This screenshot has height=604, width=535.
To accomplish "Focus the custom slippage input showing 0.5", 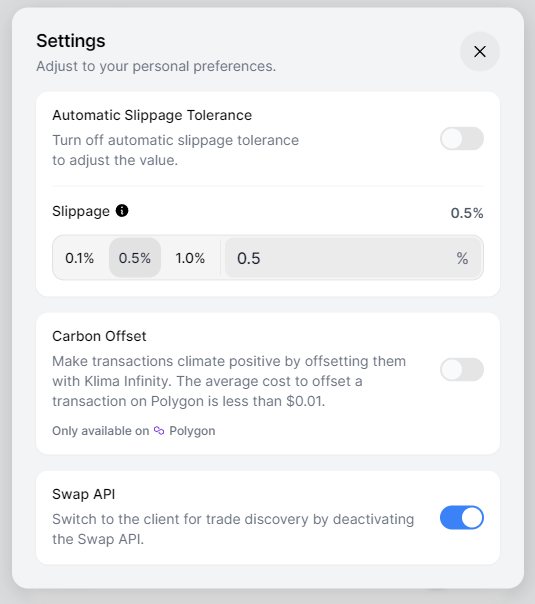I will click(353, 258).
